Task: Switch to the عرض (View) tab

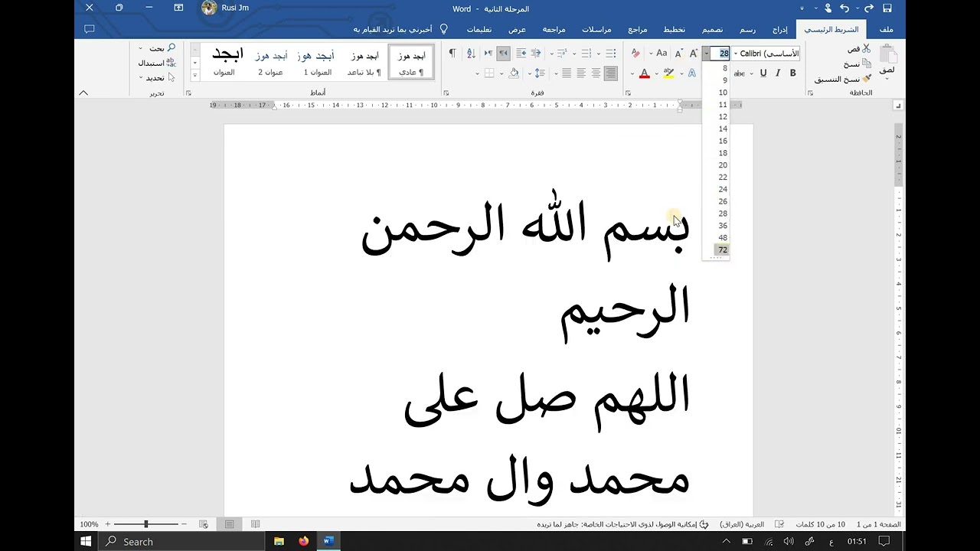Action: pos(518,29)
